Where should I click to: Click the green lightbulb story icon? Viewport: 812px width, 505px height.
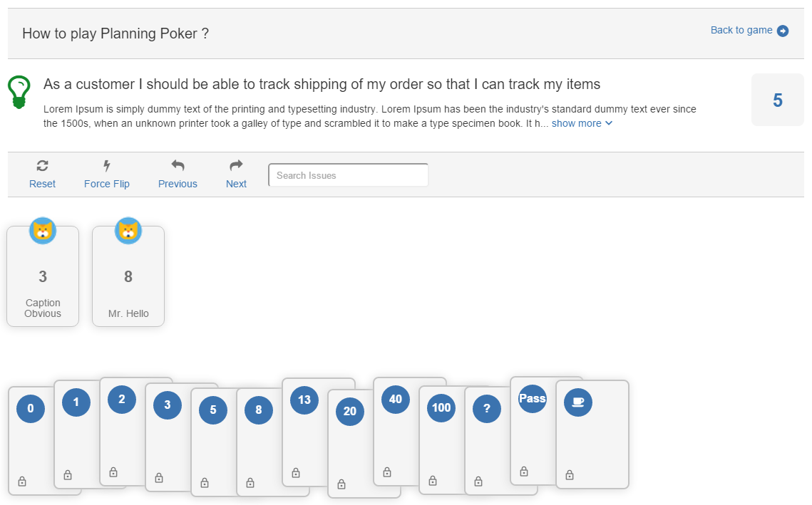coord(19,93)
